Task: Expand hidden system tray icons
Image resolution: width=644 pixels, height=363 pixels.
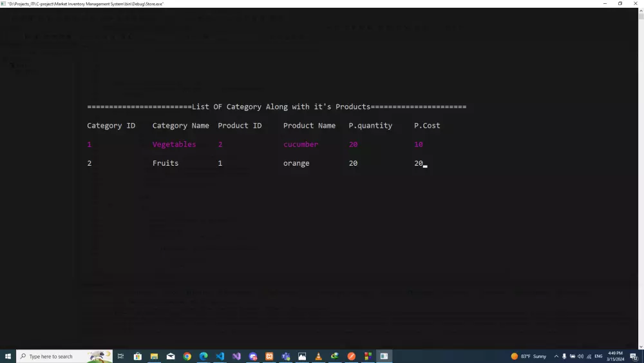Action: click(x=556, y=356)
